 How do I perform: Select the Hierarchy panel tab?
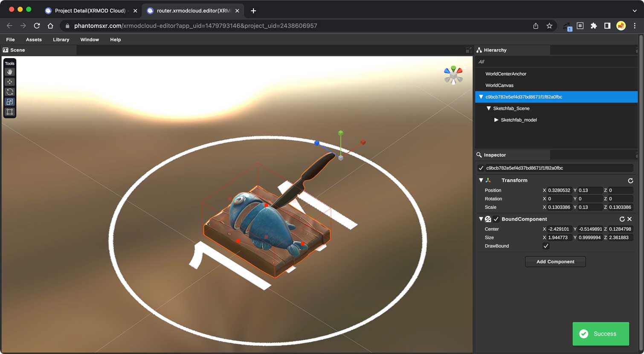[x=513, y=50]
